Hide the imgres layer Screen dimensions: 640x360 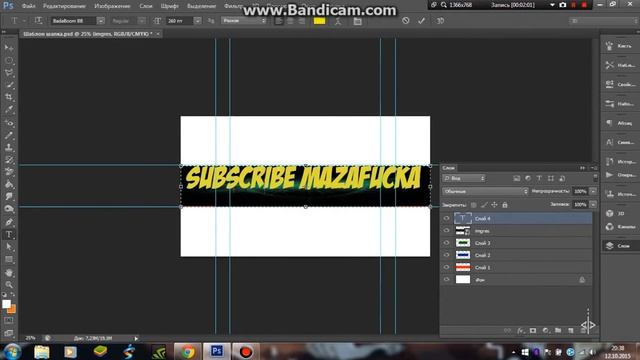tap(446, 231)
